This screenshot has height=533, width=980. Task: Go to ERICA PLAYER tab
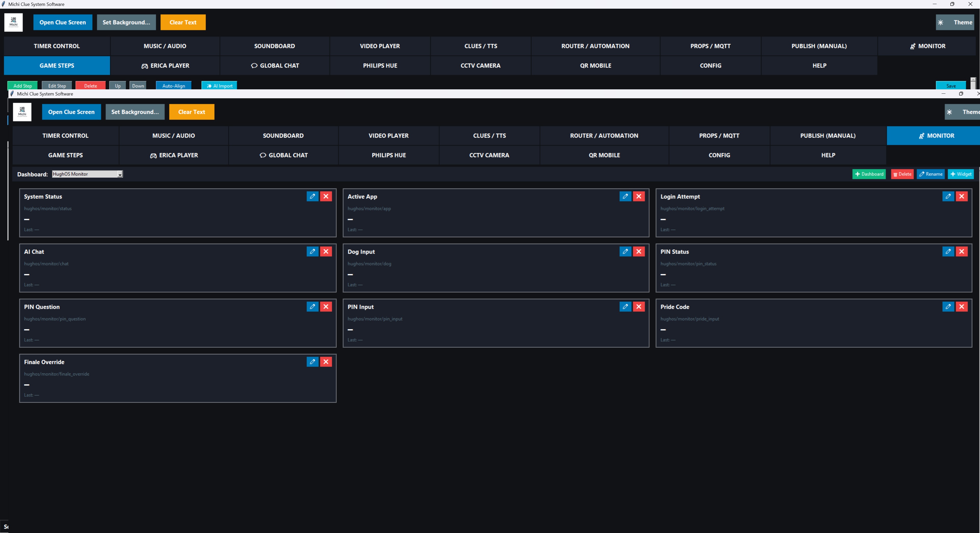[x=174, y=155]
